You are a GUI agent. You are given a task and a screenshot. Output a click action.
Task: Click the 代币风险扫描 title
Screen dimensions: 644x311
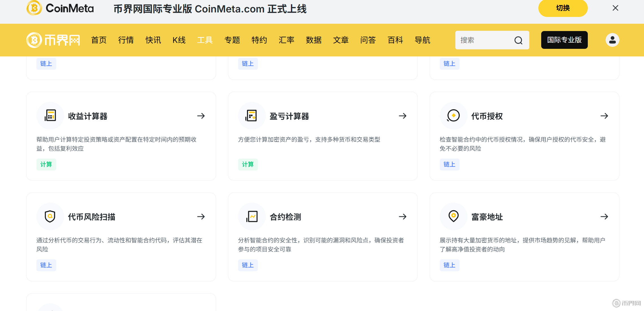click(92, 217)
